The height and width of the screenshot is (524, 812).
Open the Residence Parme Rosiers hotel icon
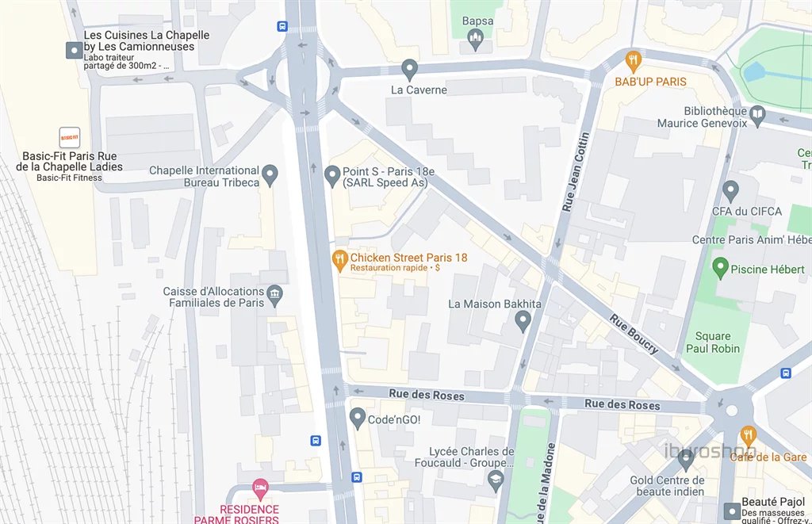(x=260, y=489)
